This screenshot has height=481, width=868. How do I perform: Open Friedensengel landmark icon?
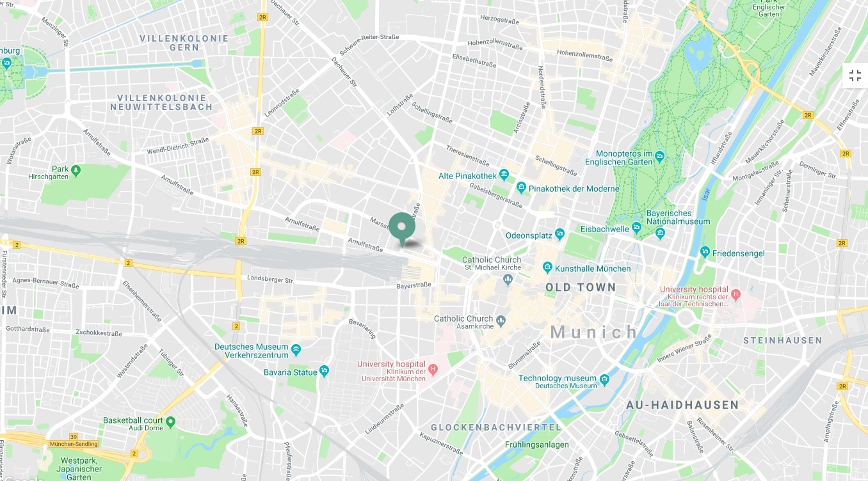coord(705,253)
